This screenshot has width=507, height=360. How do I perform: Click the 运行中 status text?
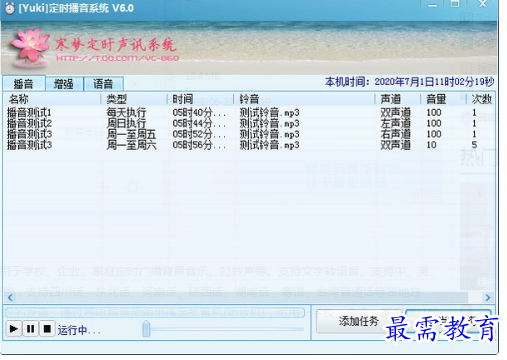[x=79, y=330]
